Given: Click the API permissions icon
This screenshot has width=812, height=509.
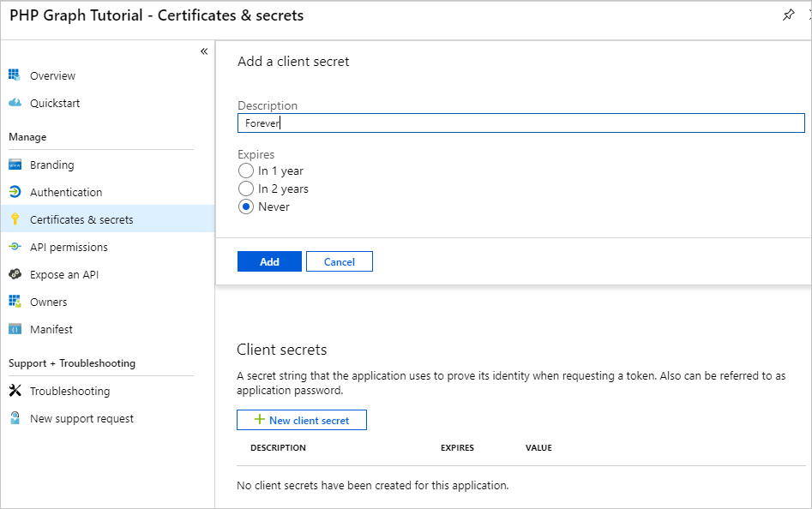Looking at the screenshot, I should (15, 247).
